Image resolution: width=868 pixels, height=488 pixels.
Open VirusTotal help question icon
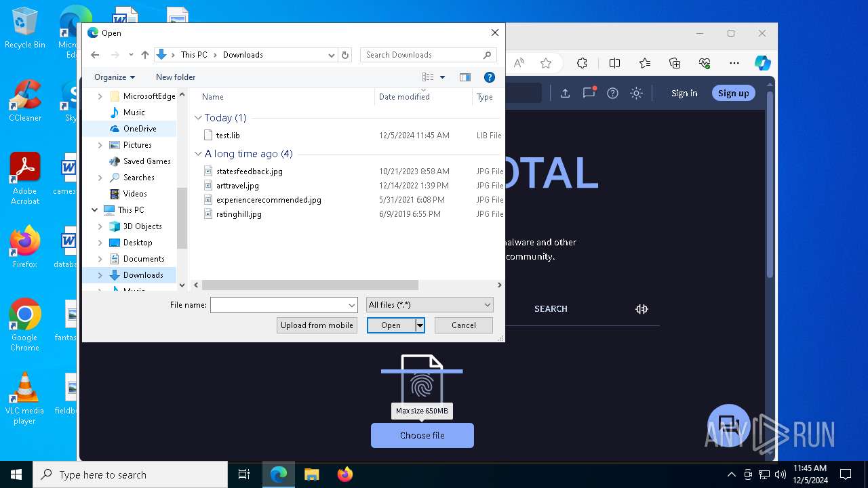612,94
